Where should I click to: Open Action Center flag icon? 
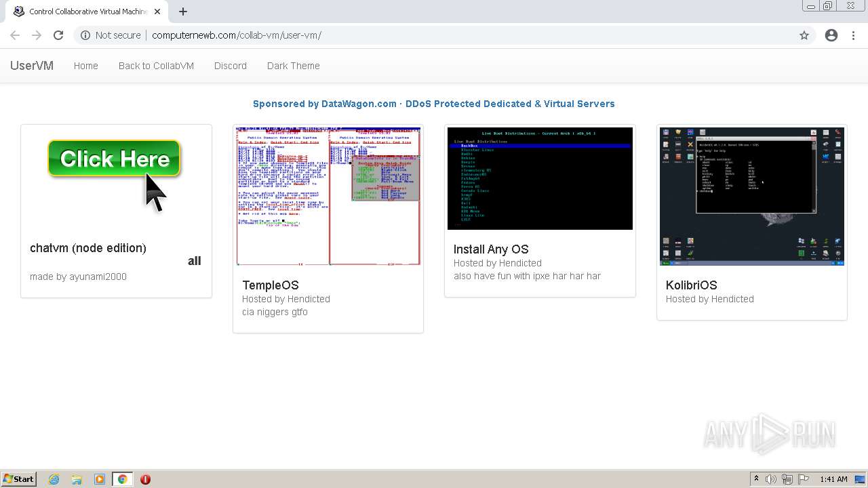point(802,479)
